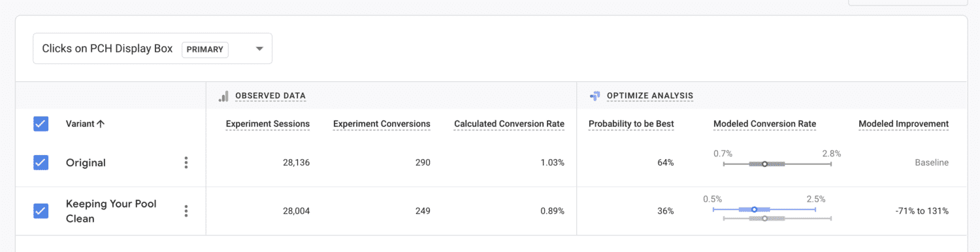Sort by the Variant column header
This screenshot has width=980, height=252.
(86, 124)
